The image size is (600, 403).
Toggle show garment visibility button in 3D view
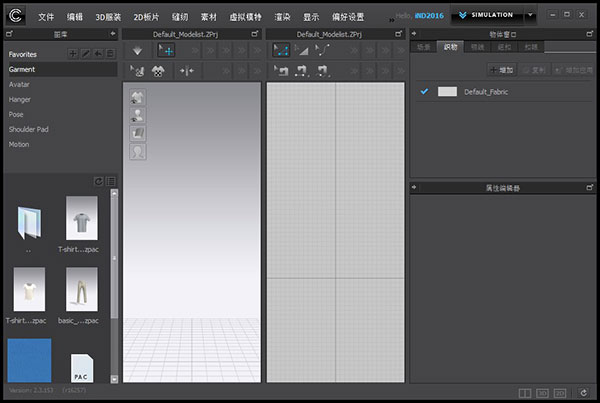click(137, 97)
